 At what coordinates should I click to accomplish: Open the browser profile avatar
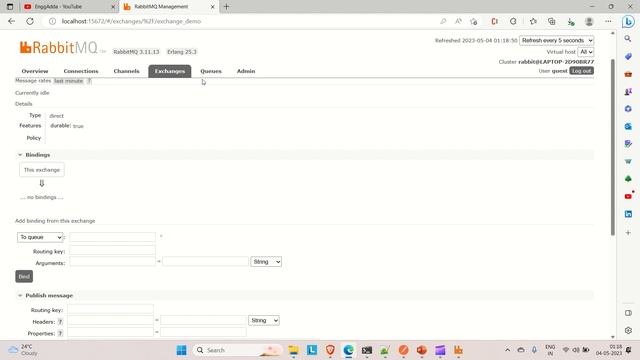[x=589, y=21]
